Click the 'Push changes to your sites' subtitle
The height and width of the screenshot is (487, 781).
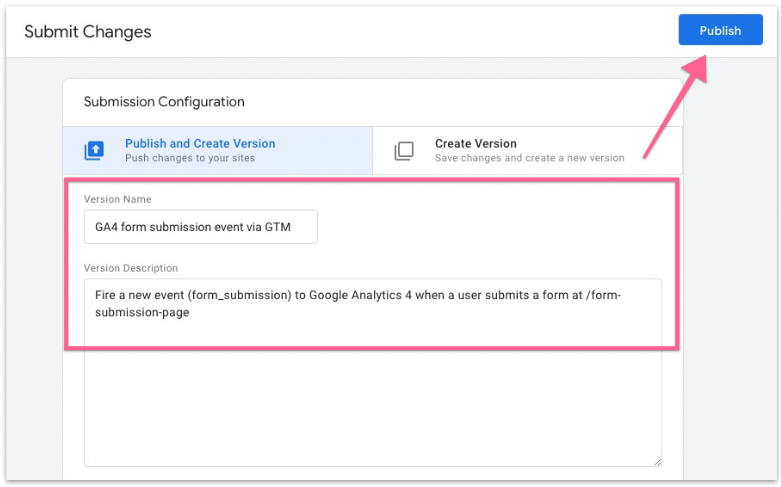tap(189, 158)
